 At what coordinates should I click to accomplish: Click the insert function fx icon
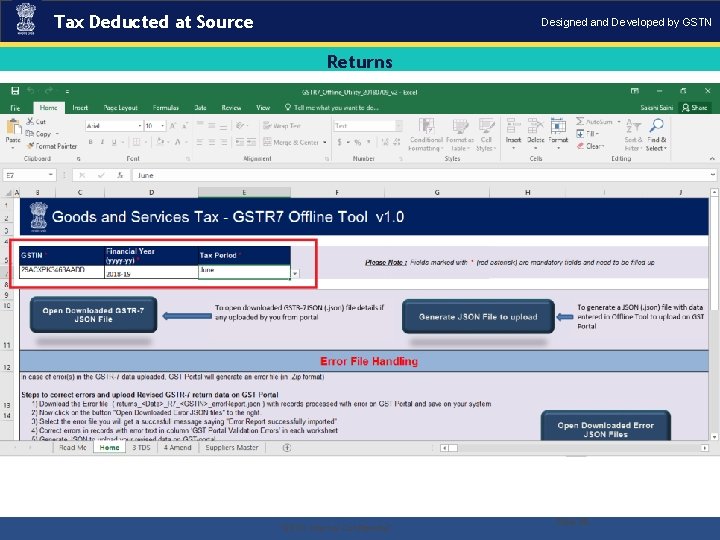tap(120, 175)
